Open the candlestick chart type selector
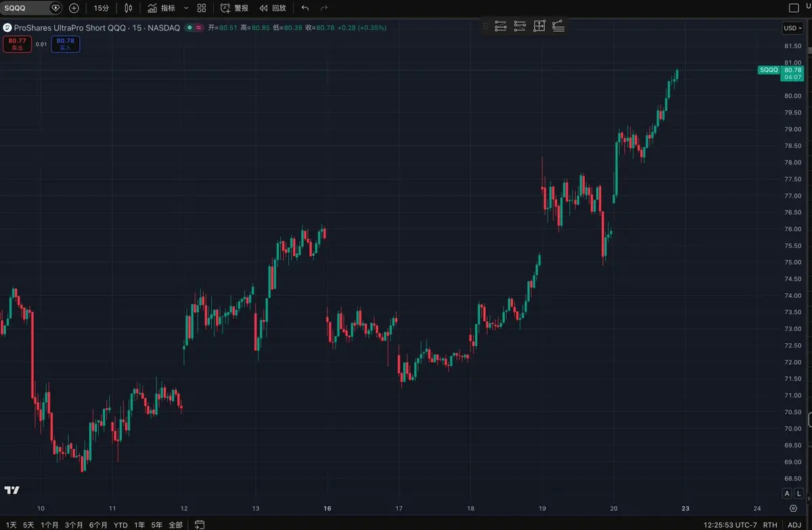 coord(129,8)
